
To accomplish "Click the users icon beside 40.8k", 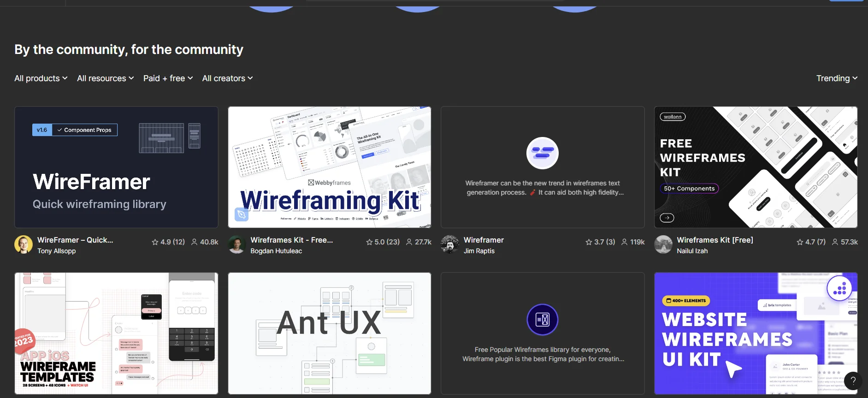I will 194,242.
